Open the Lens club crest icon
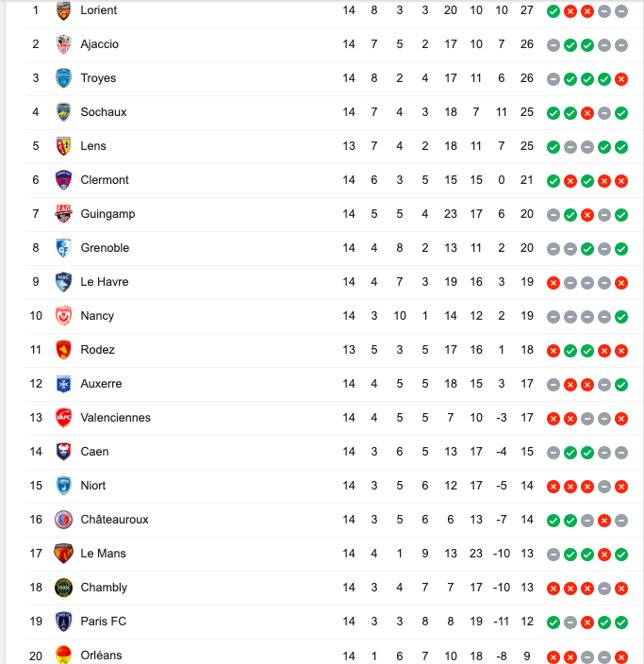 [63, 146]
